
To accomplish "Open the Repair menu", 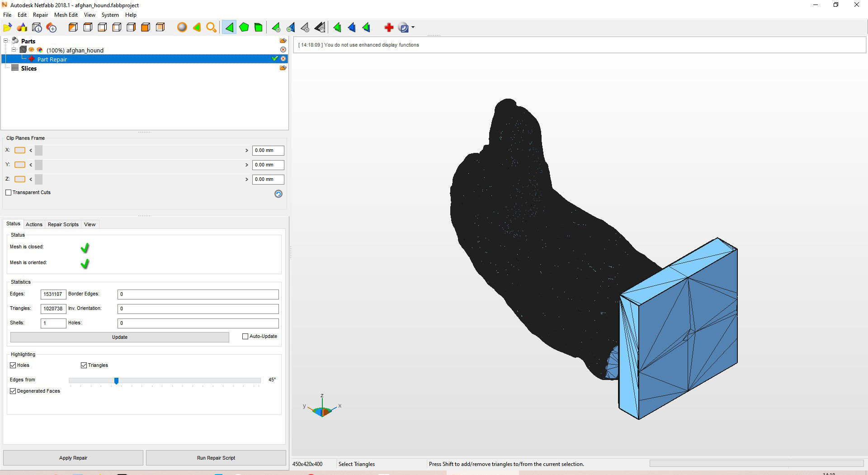I will click(x=40, y=15).
